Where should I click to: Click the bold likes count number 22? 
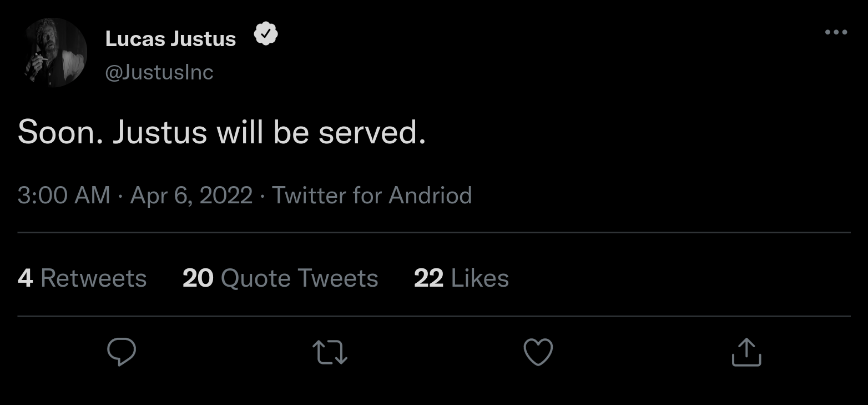click(x=428, y=278)
